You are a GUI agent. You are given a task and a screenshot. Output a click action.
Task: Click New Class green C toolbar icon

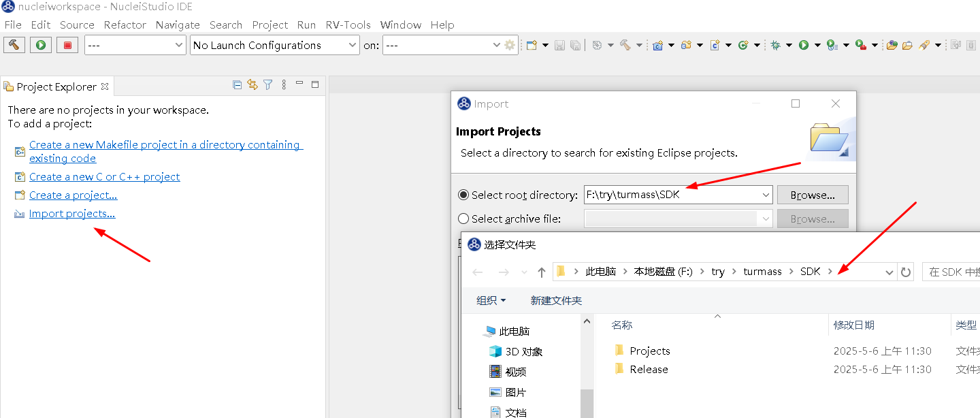[x=743, y=45]
